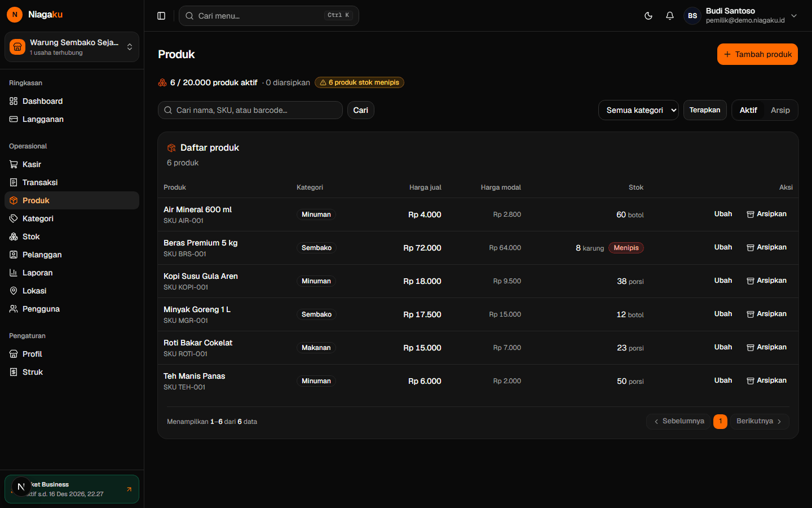Open Stok page in sidebar
The image size is (812, 508).
pyautogui.click(x=72, y=237)
